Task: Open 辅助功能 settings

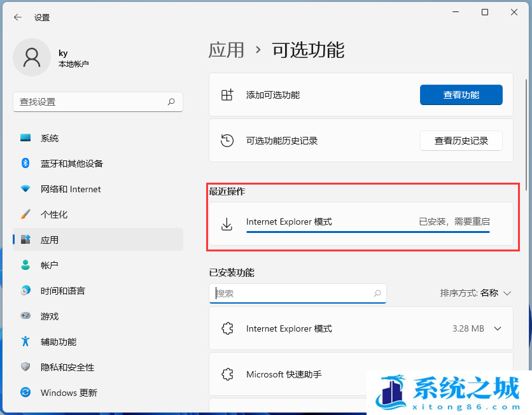Action: (59, 342)
